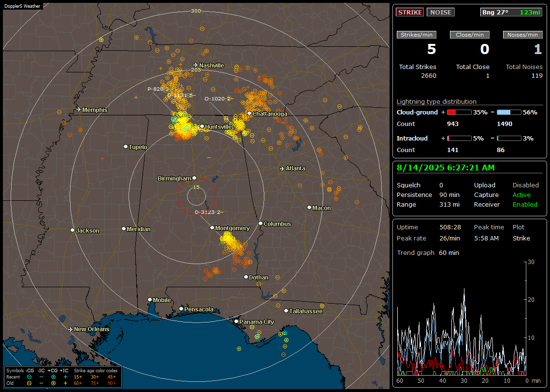Click the Persistence value 90 min
550x392 pixels.
tap(449, 195)
